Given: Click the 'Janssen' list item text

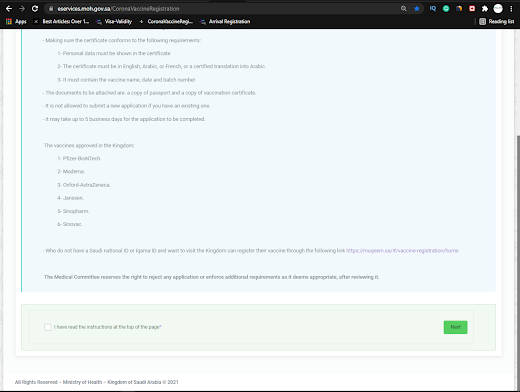Looking at the screenshot, I should pyautogui.click(x=70, y=198).
